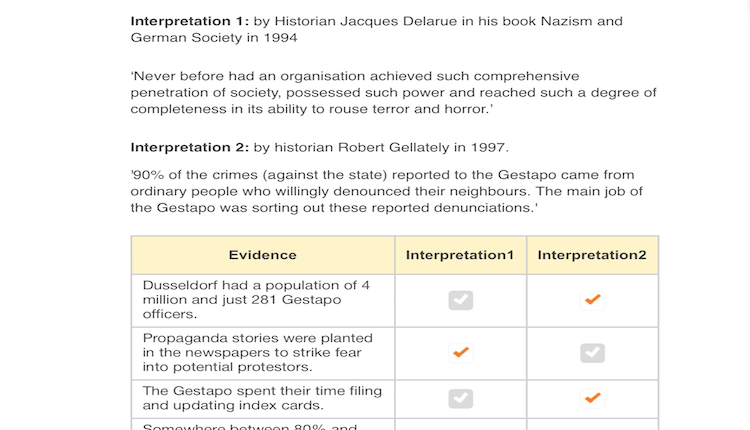Click the bold 'Interpretation 2:' heading
750x430 pixels.
(190, 147)
